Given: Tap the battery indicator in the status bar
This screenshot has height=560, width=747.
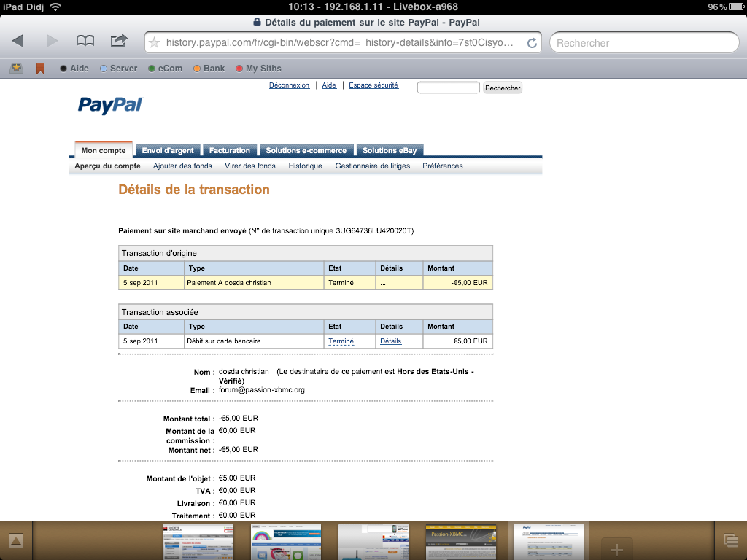Looking at the screenshot, I should point(737,7).
